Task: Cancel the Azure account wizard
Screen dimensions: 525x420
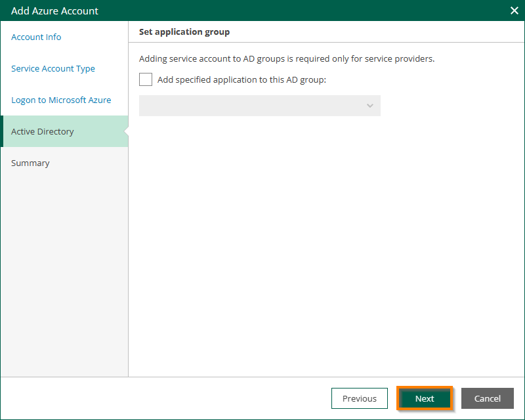Action: point(488,398)
